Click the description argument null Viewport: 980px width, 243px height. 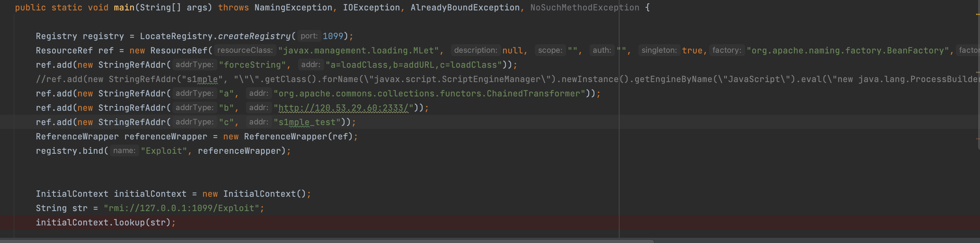pyautogui.click(x=512, y=51)
